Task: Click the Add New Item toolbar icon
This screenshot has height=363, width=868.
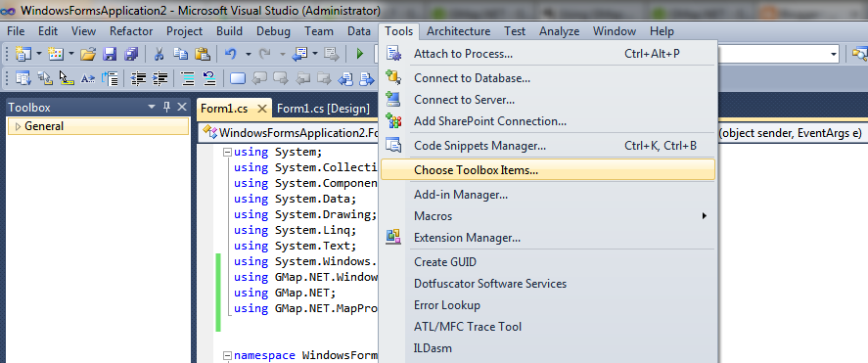Action: coord(56,54)
